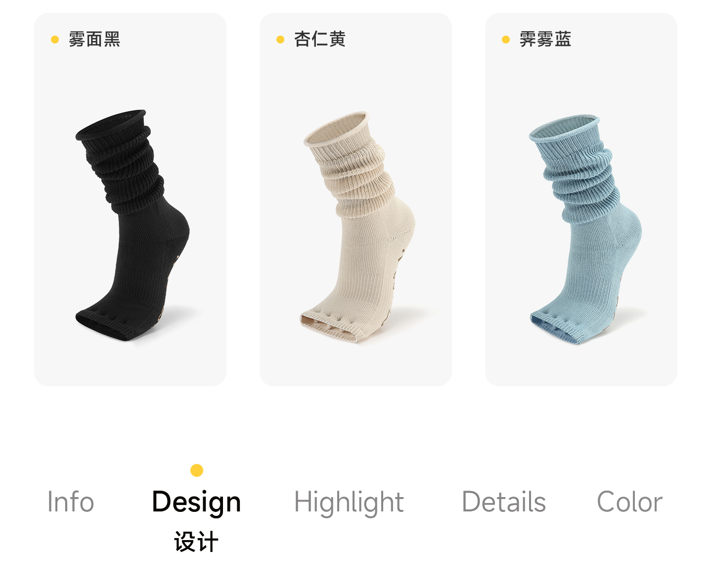Open the Design tab

click(x=196, y=502)
